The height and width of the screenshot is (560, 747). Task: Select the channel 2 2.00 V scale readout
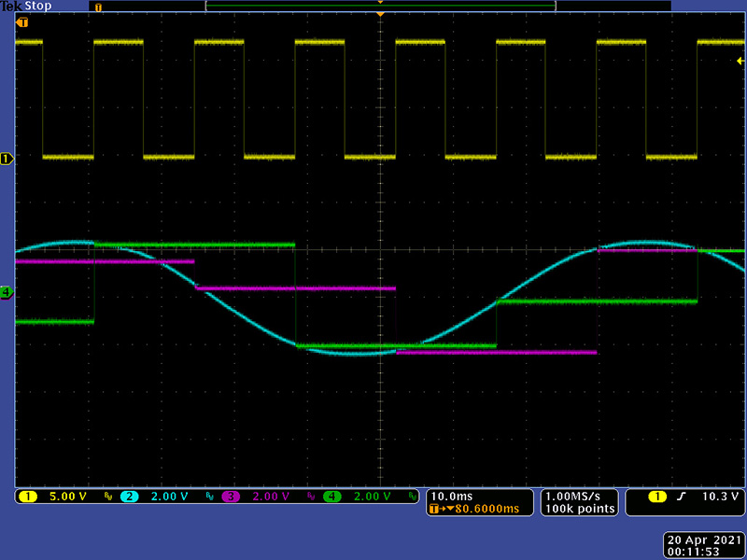click(x=168, y=497)
